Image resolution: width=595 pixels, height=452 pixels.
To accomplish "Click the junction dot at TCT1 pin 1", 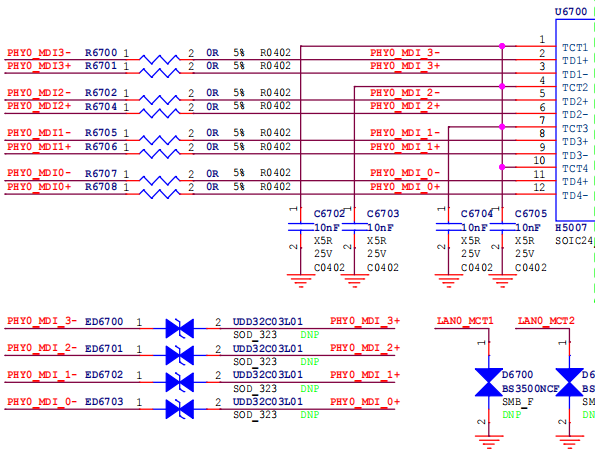I will (502, 46).
